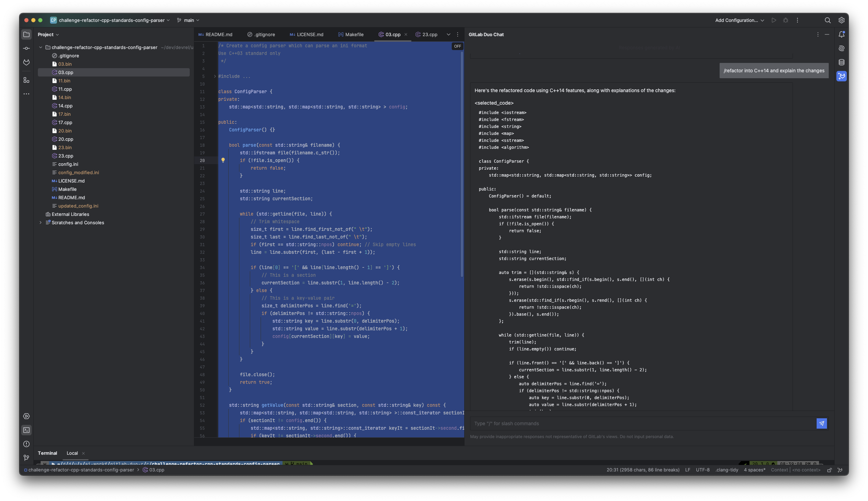
Task: Expand Scratches and Consoles node
Action: (41, 223)
